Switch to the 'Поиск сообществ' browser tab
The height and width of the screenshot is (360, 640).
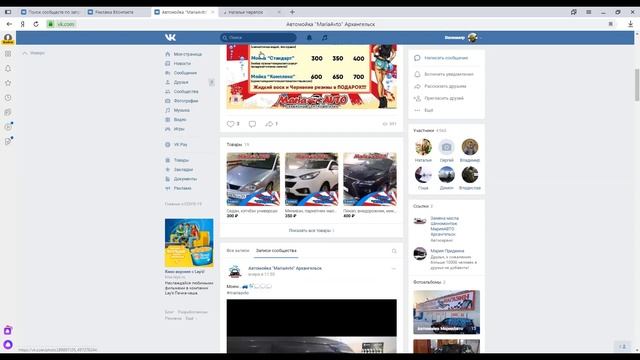tap(50, 12)
